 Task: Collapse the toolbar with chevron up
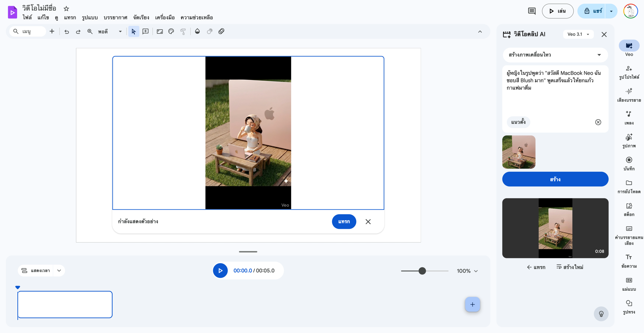pyautogui.click(x=480, y=31)
